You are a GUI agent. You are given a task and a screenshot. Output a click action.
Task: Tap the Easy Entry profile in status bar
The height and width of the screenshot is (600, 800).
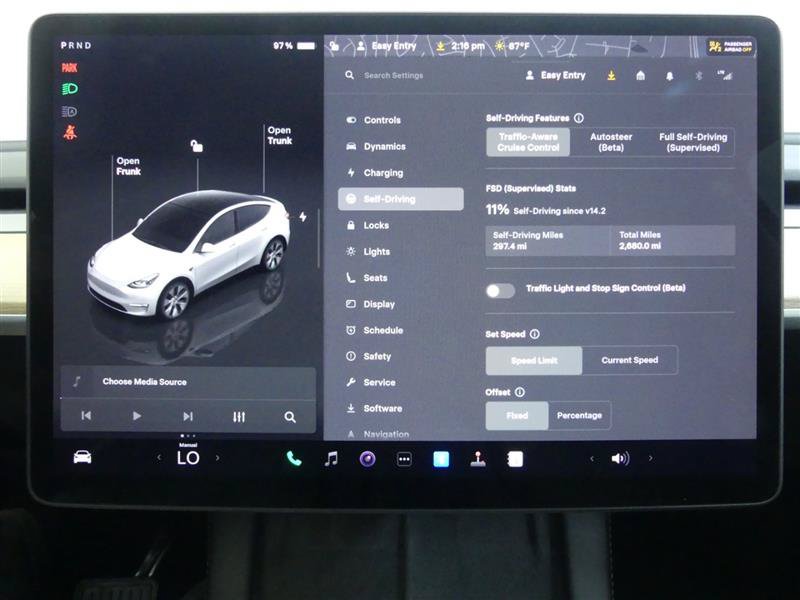click(387, 46)
